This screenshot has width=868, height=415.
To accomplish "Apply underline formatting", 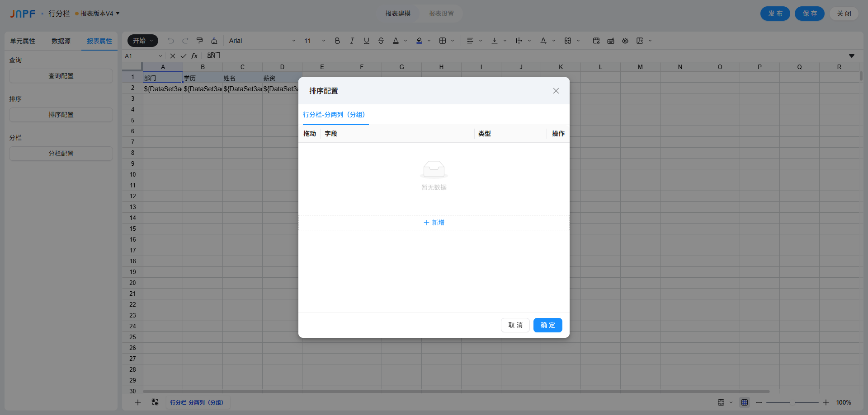I will tap(366, 41).
